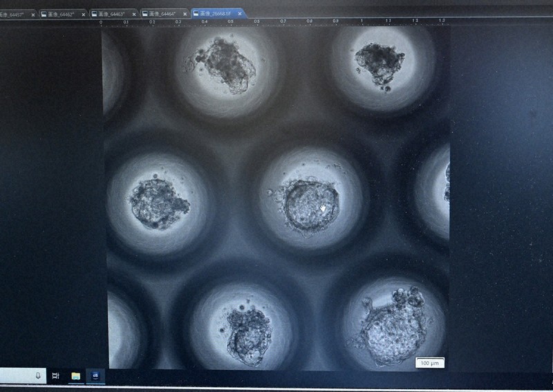Viewport: 553px width, 392px height.
Task: Click the image icon on tab 64464
Action: 145,14
